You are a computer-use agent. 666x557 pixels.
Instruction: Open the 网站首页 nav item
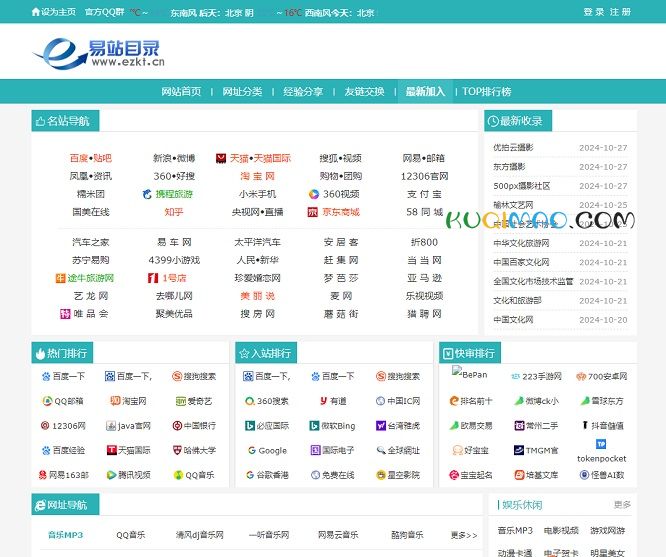click(181, 91)
